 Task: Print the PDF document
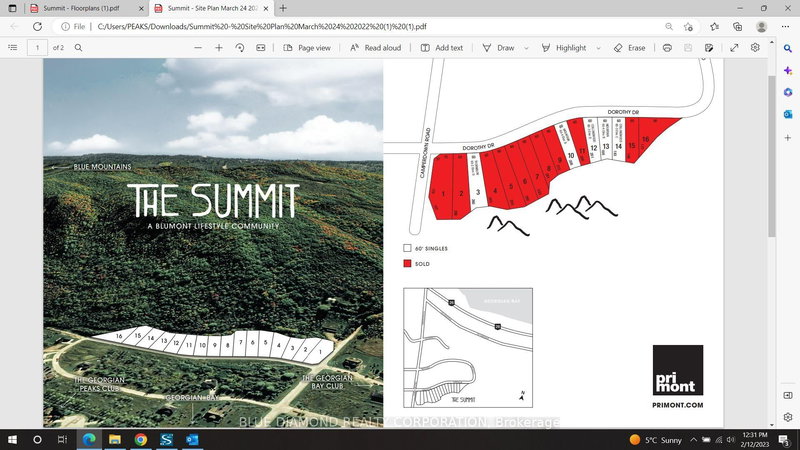coord(667,47)
